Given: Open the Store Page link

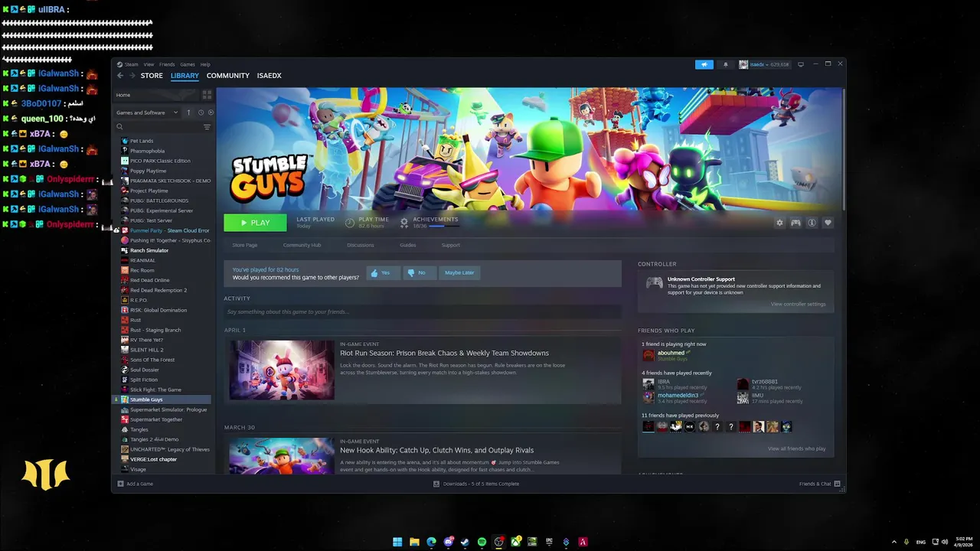Looking at the screenshot, I should coord(245,245).
